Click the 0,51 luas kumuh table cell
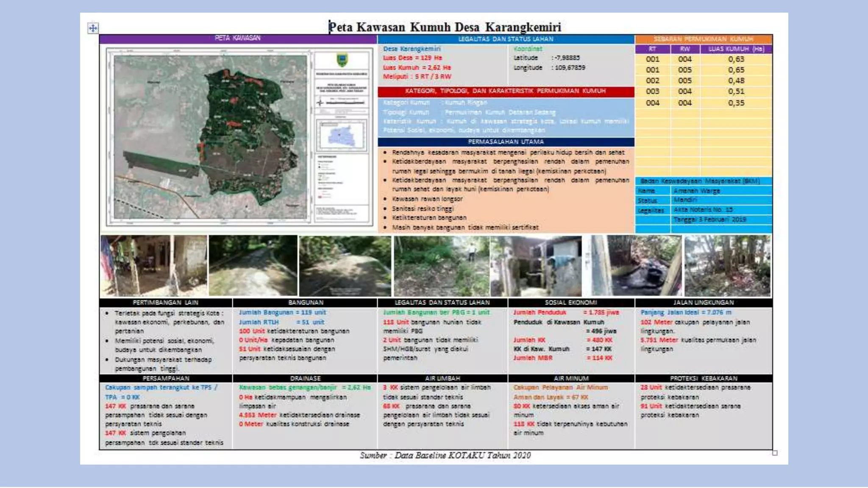 [x=736, y=91]
